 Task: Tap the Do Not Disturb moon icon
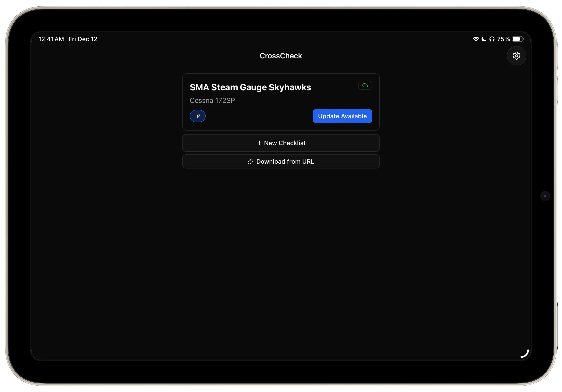click(484, 39)
